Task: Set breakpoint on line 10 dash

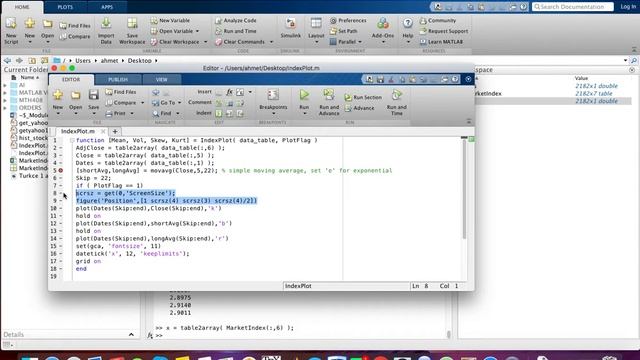Action: 61,208
